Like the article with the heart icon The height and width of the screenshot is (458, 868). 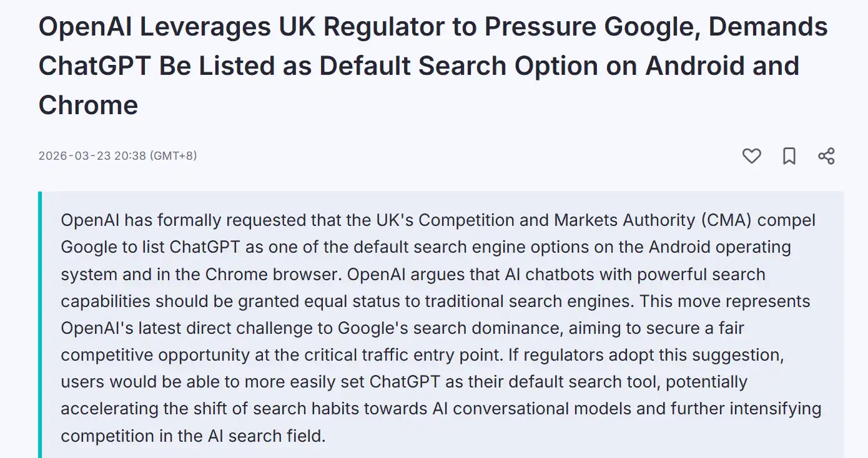tap(751, 156)
